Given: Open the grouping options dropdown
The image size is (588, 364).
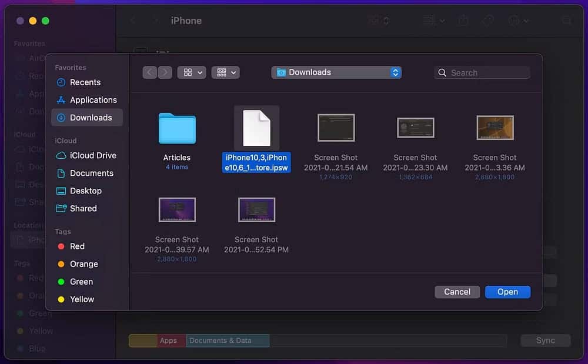Looking at the screenshot, I should coord(226,72).
